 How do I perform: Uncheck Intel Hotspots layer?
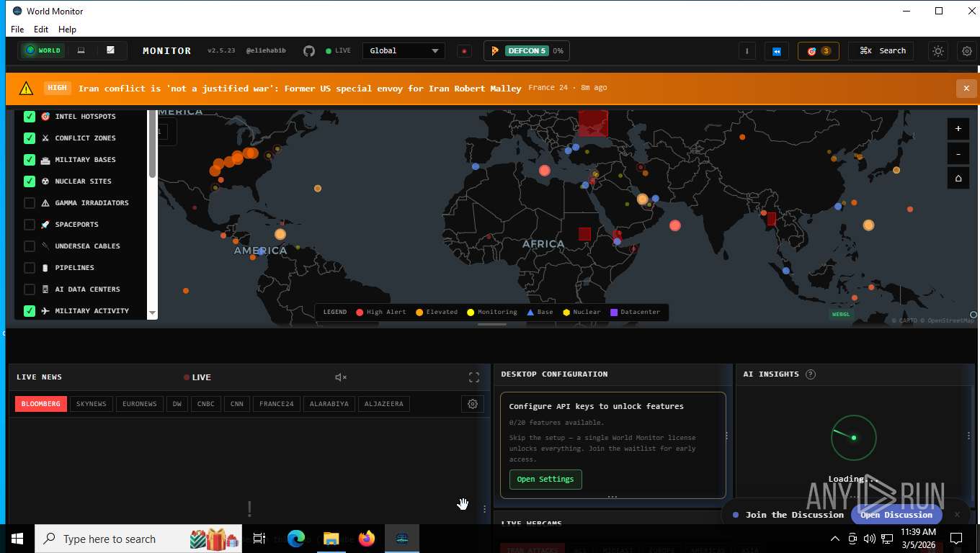coord(30,116)
